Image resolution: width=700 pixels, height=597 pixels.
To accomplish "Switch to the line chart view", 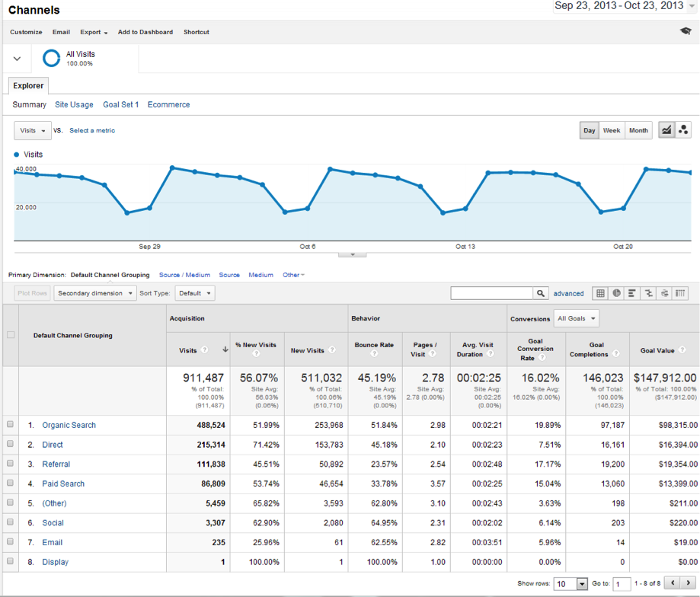I will click(666, 130).
